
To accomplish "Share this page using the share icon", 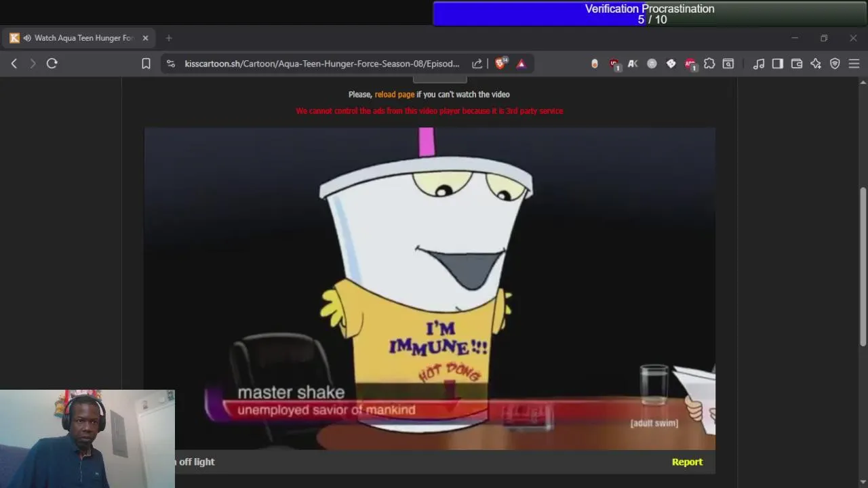I will [x=477, y=64].
